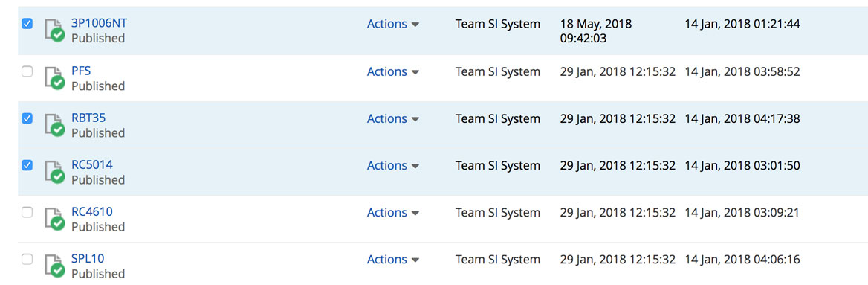Untick the RC5014 row checkbox

pos(27,165)
